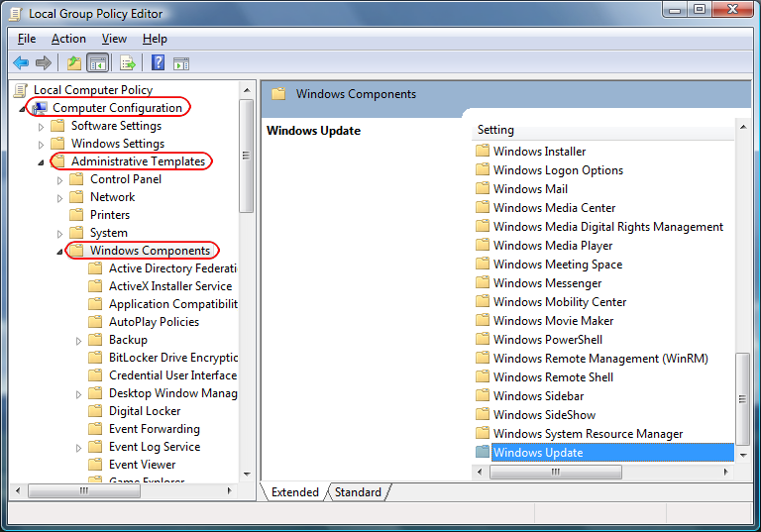The image size is (761, 532).
Task: Select Event Viewer in tree
Action: (x=143, y=465)
